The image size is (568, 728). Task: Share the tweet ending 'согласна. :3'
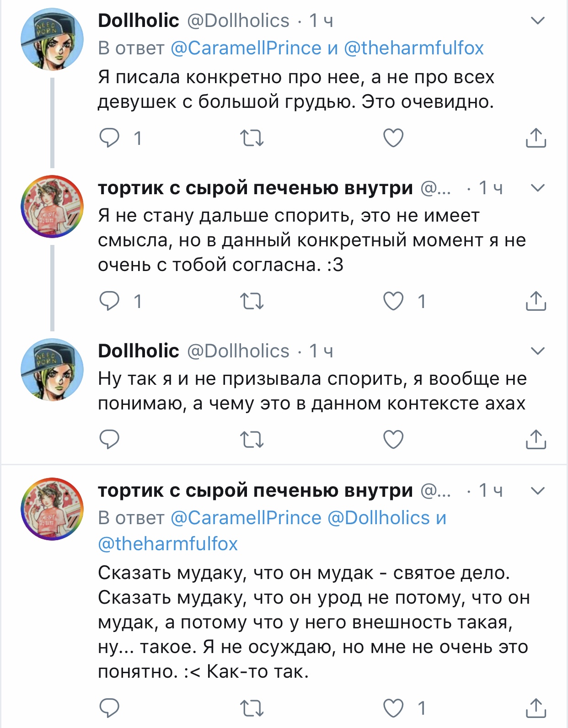[536, 301]
